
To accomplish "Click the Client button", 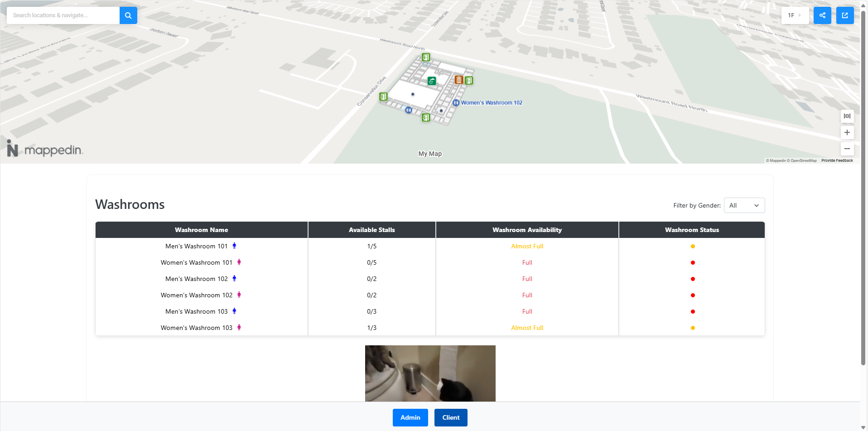I will click(x=451, y=418).
